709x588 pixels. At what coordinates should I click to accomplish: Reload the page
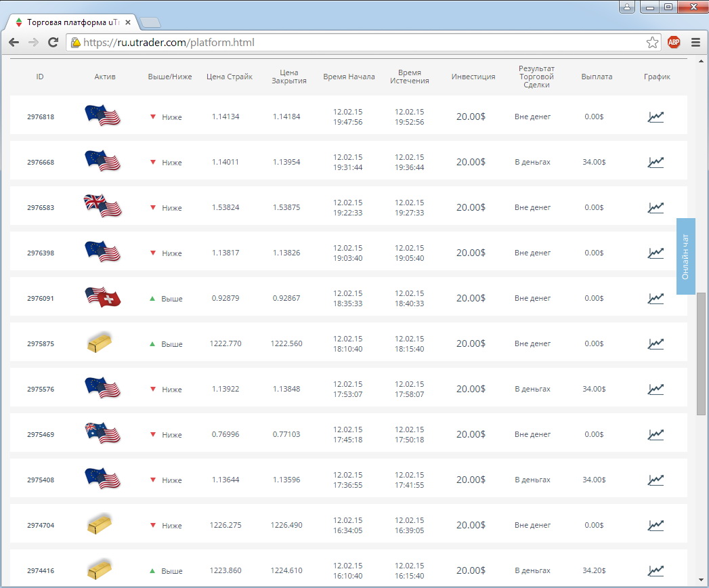[x=53, y=43]
